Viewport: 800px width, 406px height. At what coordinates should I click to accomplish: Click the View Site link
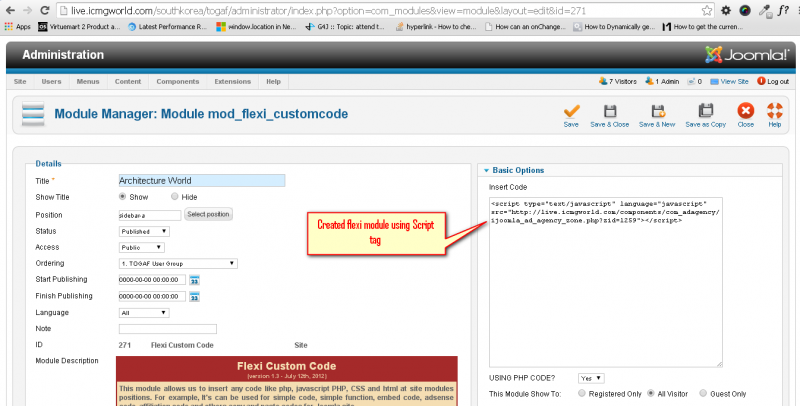click(730, 82)
